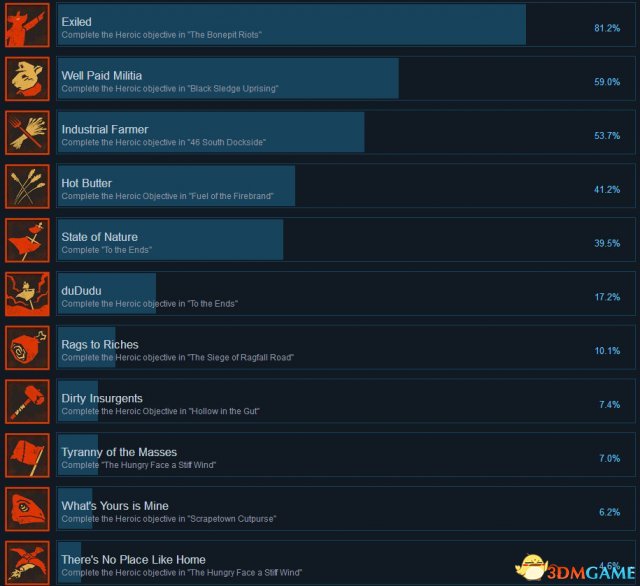Click the What's Yours is Mine icon
The width and height of the screenshot is (640, 586).
point(27,509)
